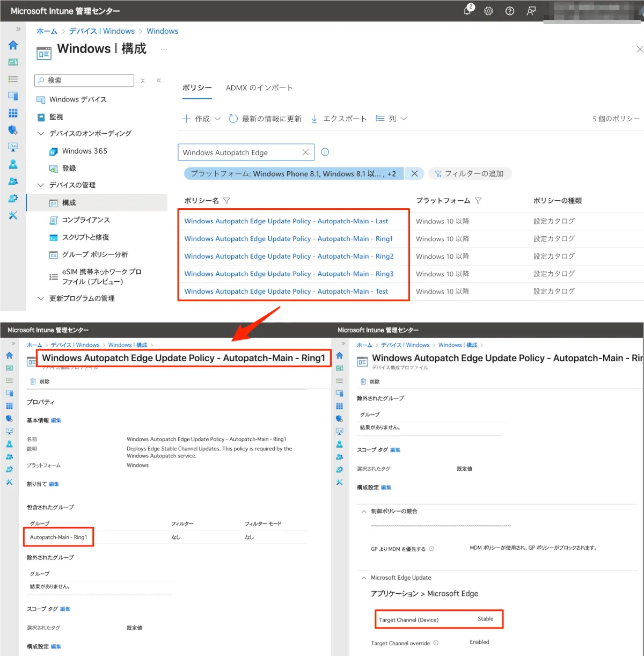Click 最新の情報に更新 refresh button

265,119
